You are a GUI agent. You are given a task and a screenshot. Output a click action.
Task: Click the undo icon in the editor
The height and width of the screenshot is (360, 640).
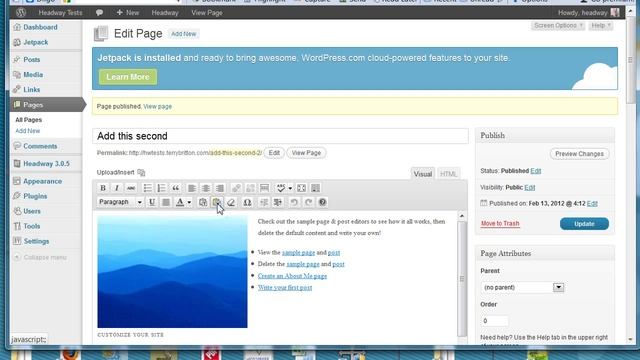coord(294,202)
